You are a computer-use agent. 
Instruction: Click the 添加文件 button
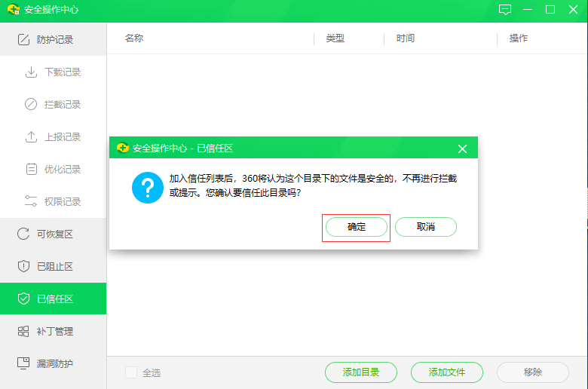click(447, 372)
